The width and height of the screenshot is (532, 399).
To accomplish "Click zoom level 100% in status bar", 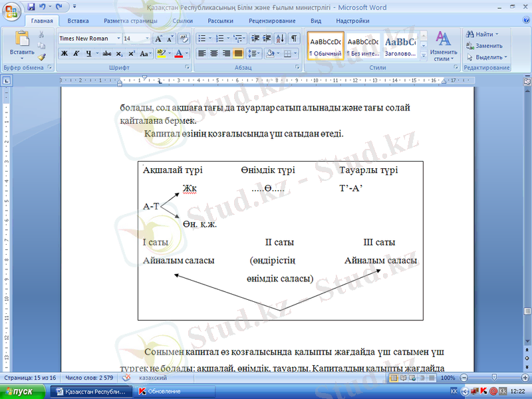I will tap(448, 378).
